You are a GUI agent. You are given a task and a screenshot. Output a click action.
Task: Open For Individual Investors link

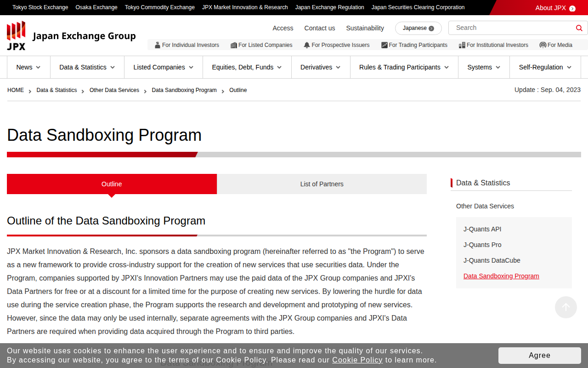tap(187, 45)
